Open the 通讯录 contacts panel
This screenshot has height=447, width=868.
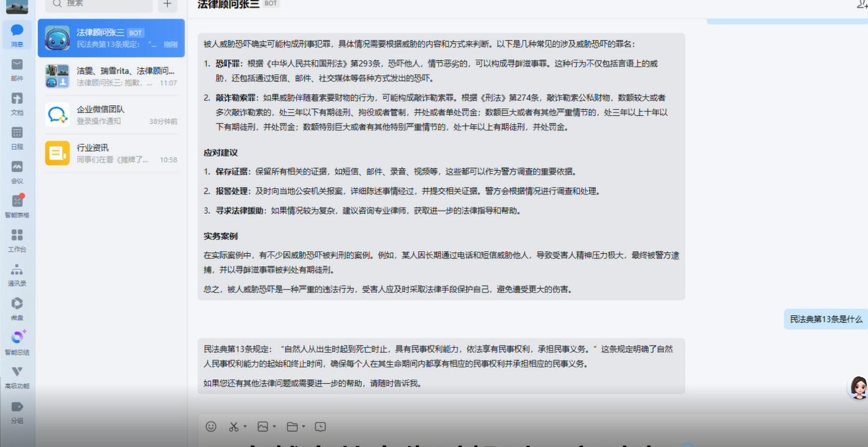pos(17,274)
